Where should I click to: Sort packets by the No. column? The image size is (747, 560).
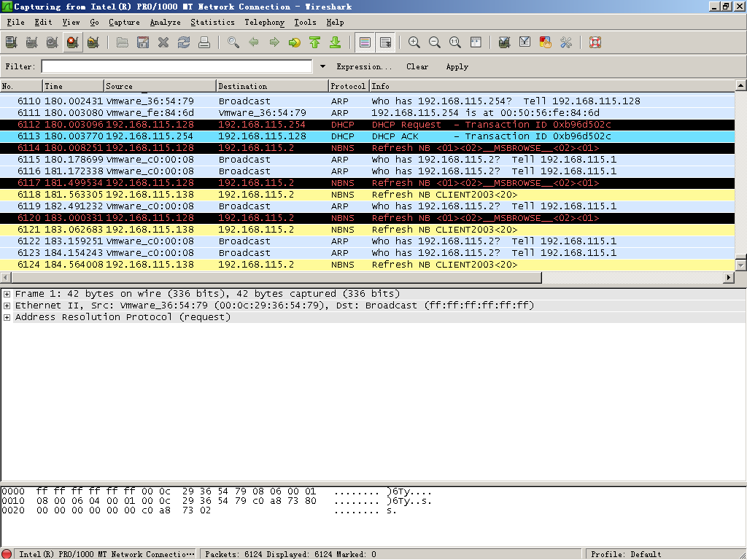[21, 86]
